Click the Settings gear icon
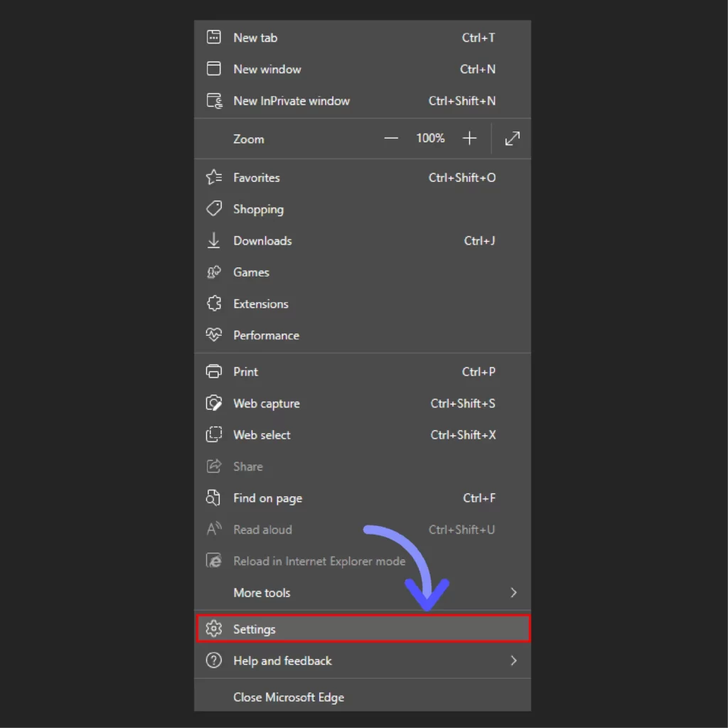The image size is (728, 728). pyautogui.click(x=213, y=628)
